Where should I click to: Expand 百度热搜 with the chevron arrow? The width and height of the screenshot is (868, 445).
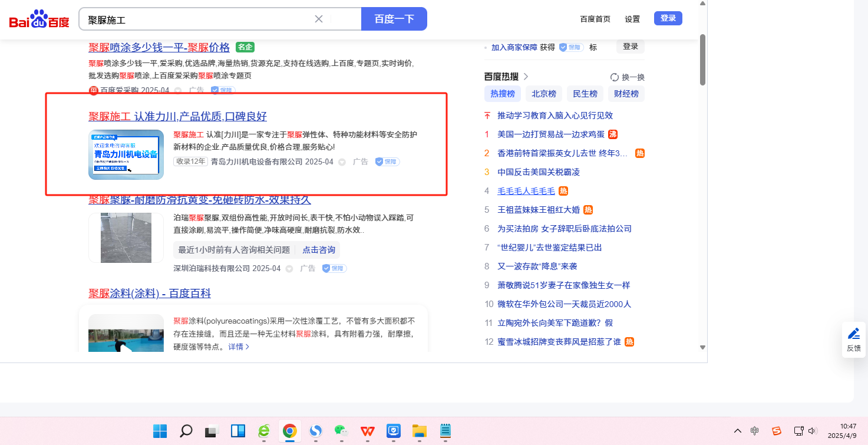click(526, 77)
